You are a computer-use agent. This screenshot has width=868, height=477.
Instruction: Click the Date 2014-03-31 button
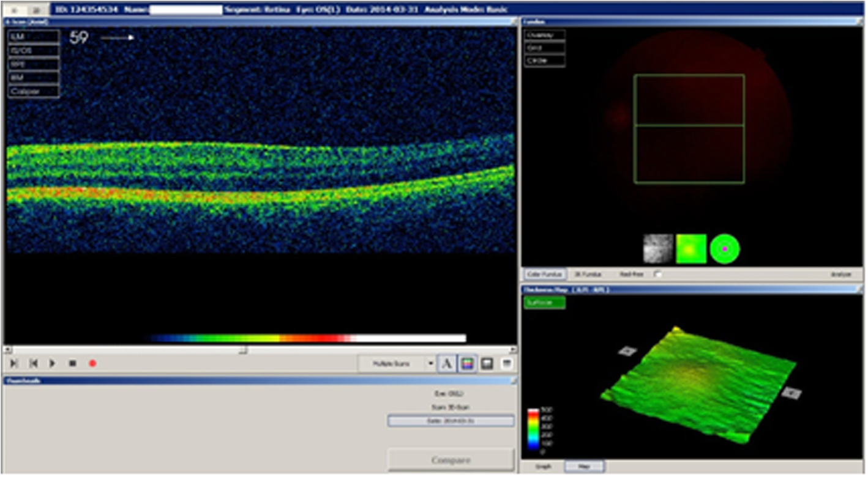[x=451, y=421]
